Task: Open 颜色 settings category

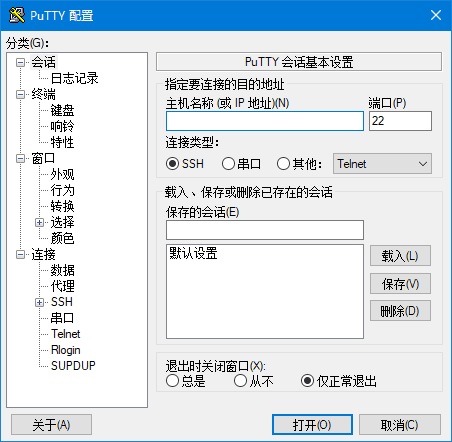Action: coord(62,238)
